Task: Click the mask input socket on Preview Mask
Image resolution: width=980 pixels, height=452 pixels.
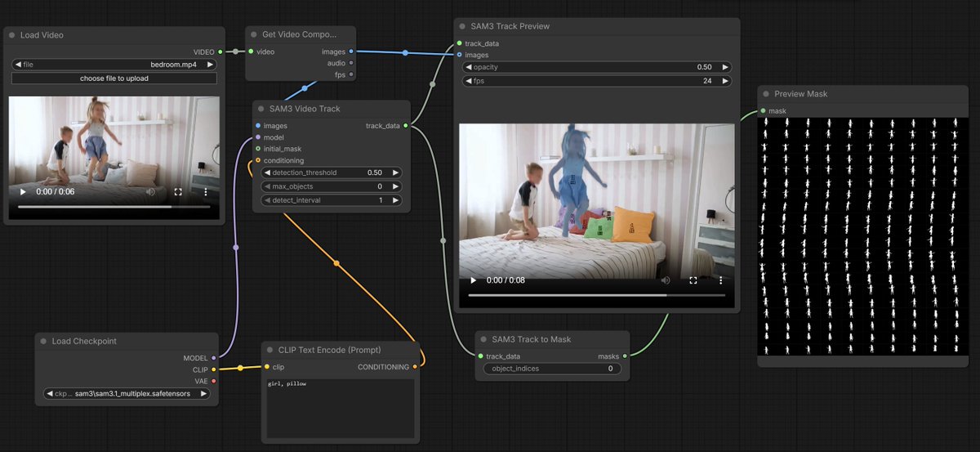Action: point(763,111)
